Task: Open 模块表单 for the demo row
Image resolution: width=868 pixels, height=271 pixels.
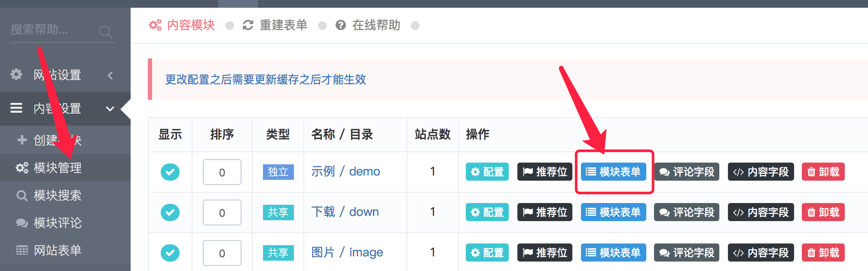Action: click(x=614, y=172)
